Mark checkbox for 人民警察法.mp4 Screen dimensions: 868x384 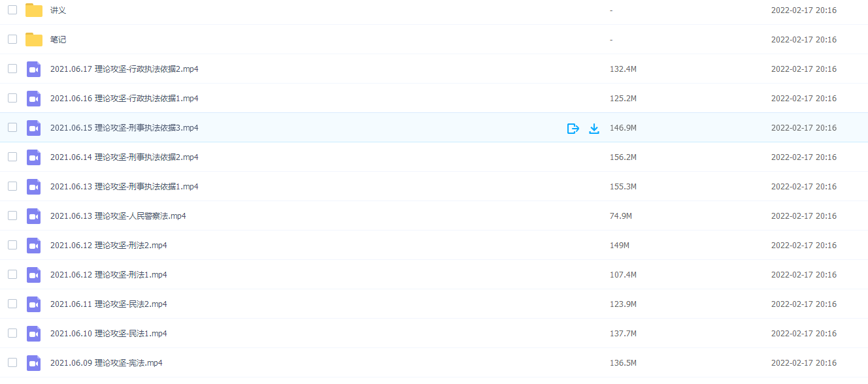12,216
